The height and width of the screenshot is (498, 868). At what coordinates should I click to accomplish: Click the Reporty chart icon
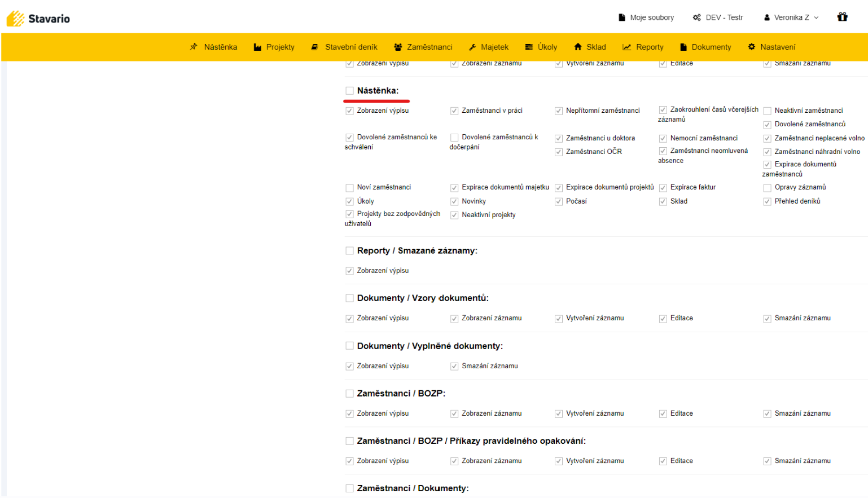point(626,47)
